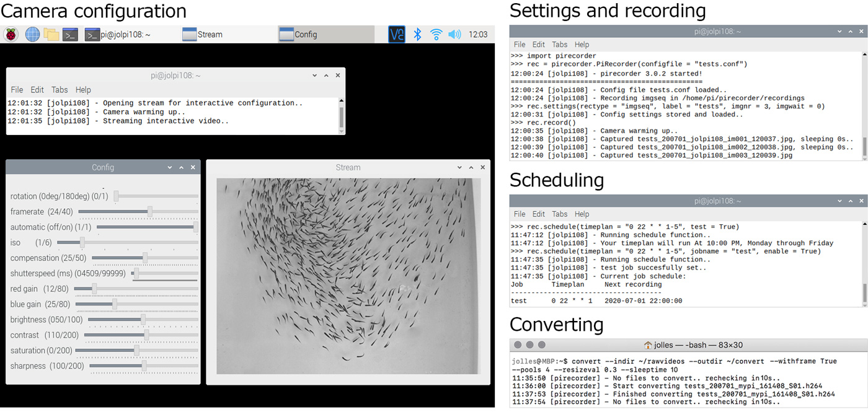This screenshot has height=412, width=868.
Task: Minimize the camera configuration terminal window
Action: tap(315, 76)
